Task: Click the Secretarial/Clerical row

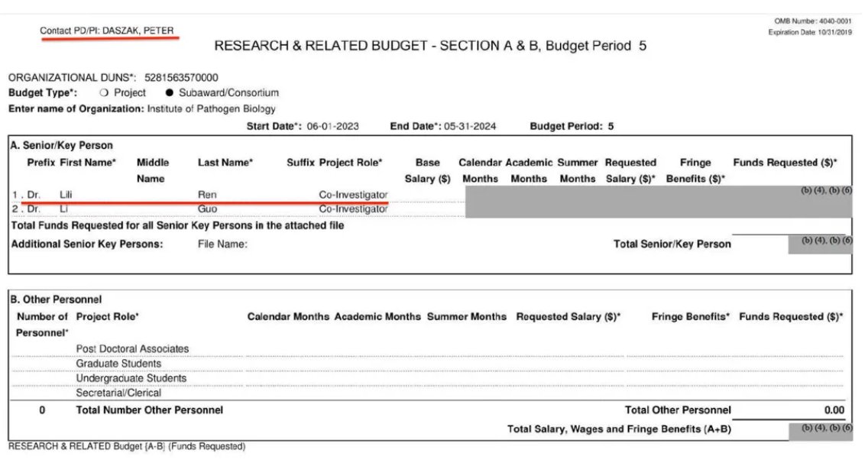Action: coord(118,393)
